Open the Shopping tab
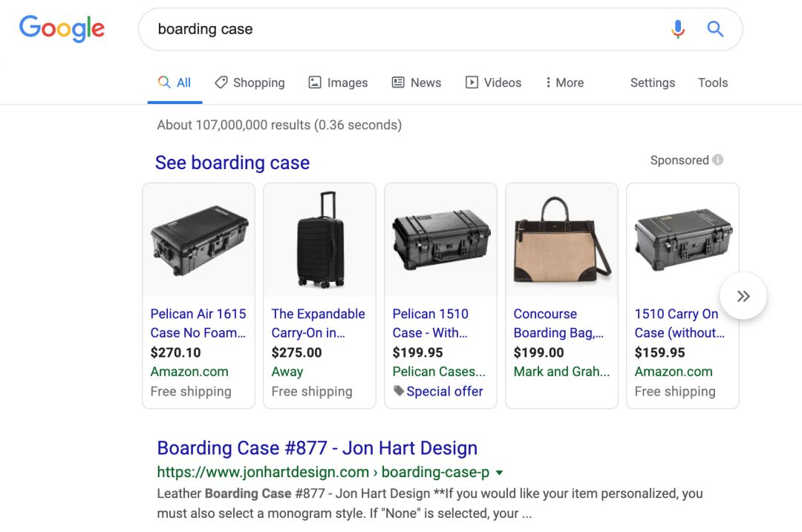 pyautogui.click(x=250, y=82)
